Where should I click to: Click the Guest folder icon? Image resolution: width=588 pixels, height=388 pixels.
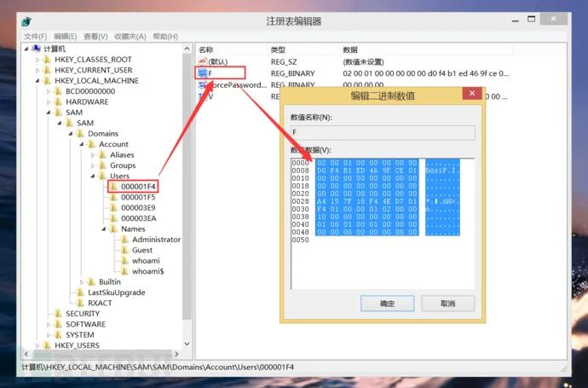pyautogui.click(x=125, y=250)
